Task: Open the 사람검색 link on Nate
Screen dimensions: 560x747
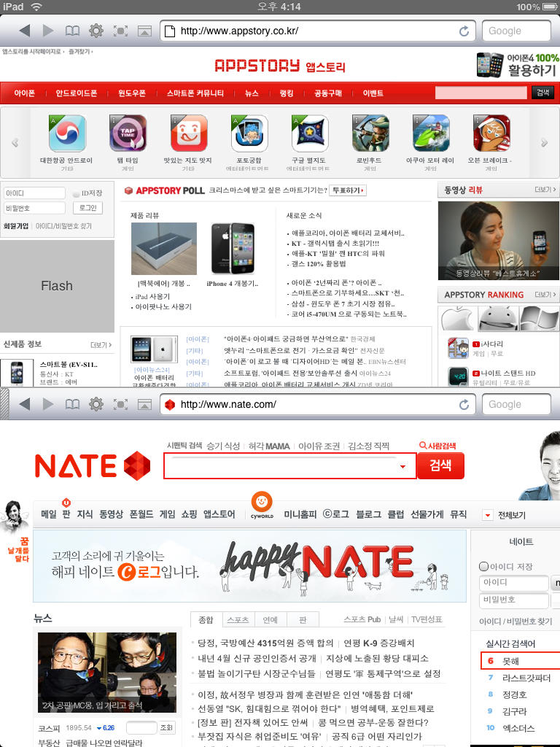Action: [x=437, y=446]
